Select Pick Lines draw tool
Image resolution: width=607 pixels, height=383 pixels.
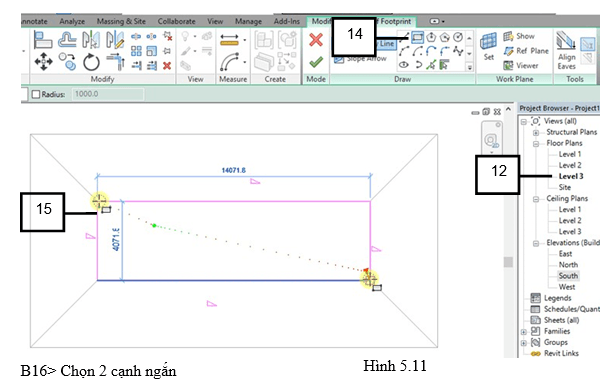431,65
